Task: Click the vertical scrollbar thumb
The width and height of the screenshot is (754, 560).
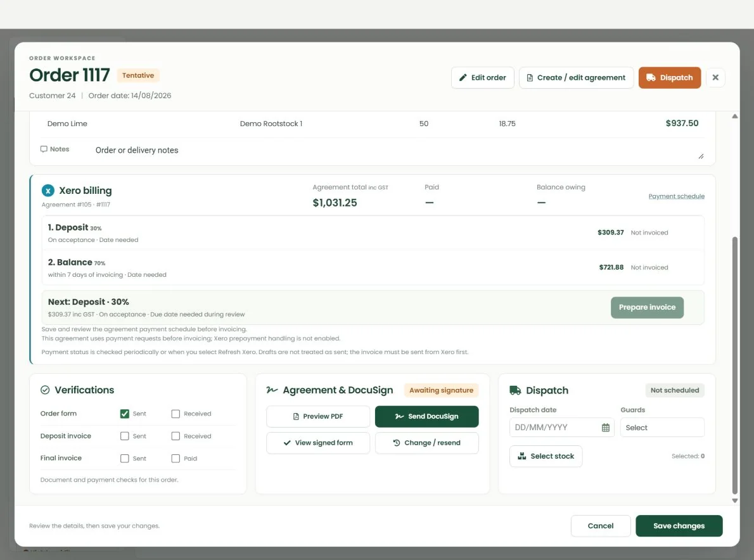Action: click(x=735, y=366)
